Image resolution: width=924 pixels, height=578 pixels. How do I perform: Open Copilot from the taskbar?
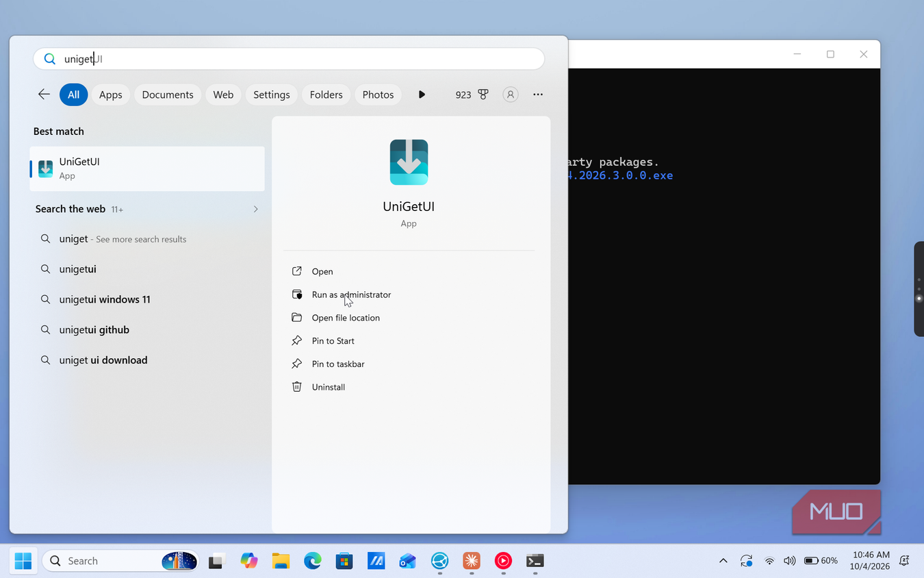(x=249, y=561)
